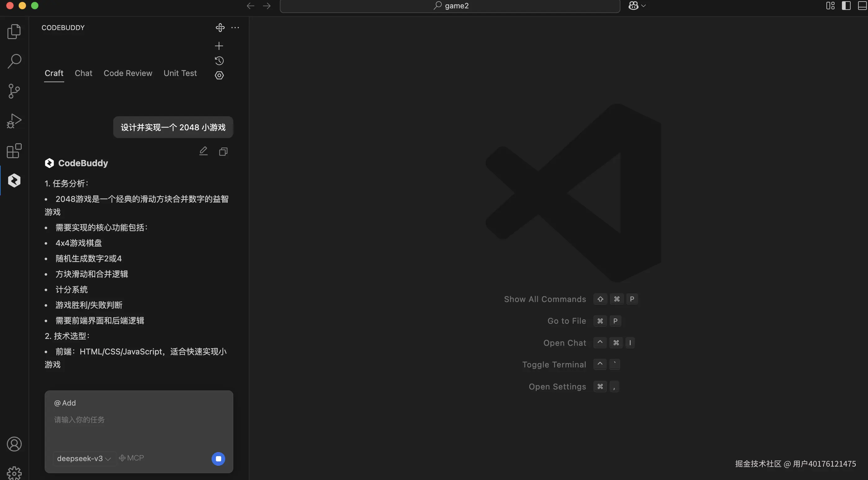Copy the 2048 prompt message
Screen dimensions: 868x480
click(223, 152)
